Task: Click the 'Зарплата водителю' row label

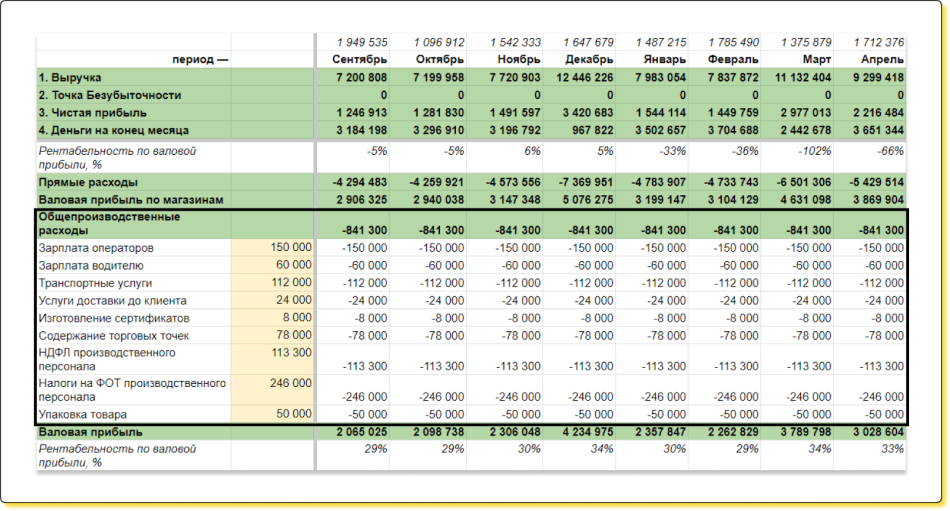Action: [91, 266]
